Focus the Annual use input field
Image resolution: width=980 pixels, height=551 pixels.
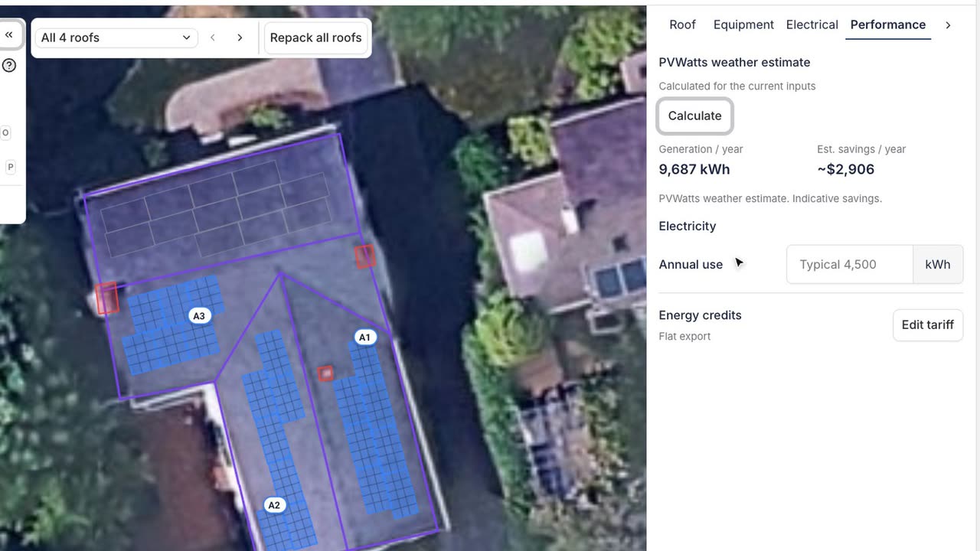pyautogui.click(x=850, y=265)
